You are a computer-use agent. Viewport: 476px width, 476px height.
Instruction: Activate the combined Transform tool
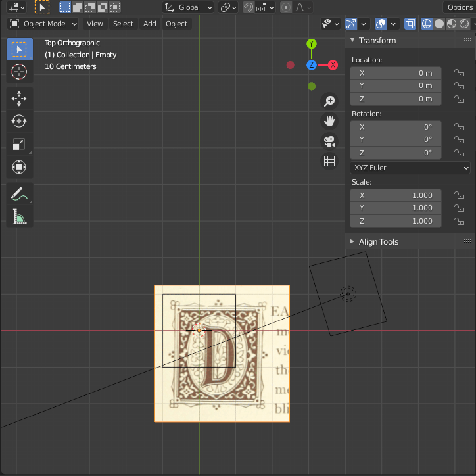click(20, 167)
